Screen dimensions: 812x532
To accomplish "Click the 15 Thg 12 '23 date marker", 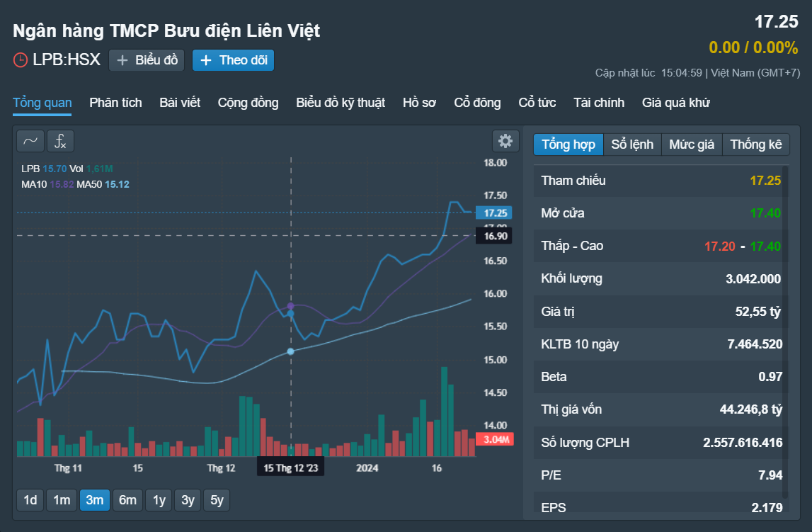I will click(x=290, y=468).
